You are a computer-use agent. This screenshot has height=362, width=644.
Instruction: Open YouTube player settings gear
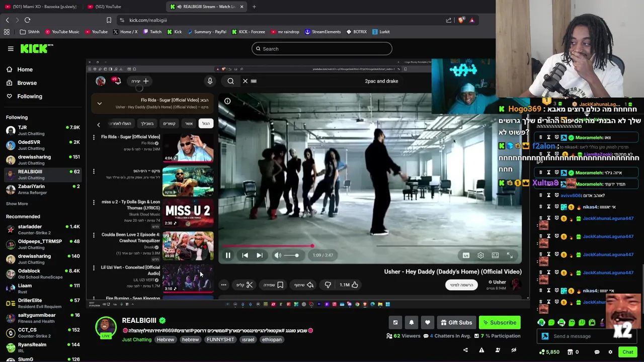coord(480,255)
